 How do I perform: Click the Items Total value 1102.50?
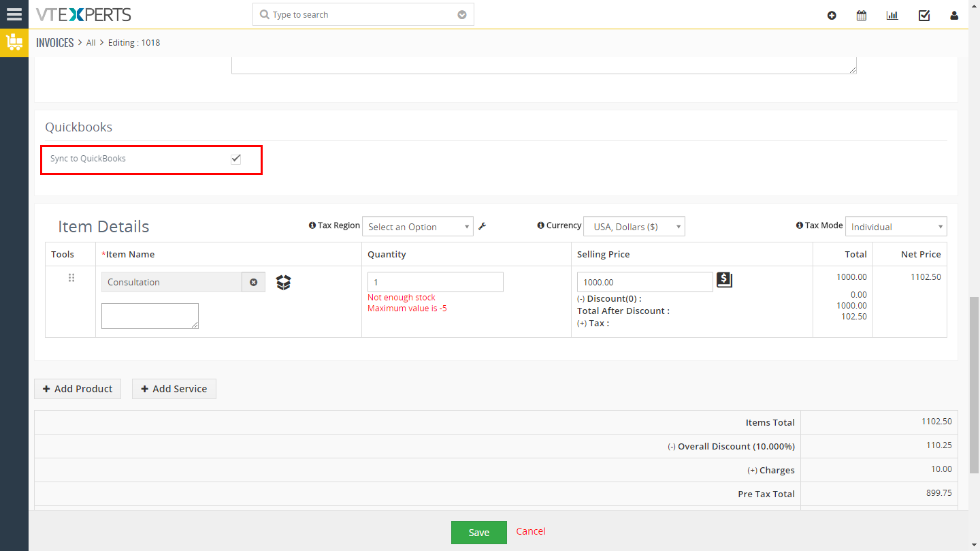pyautogui.click(x=936, y=422)
